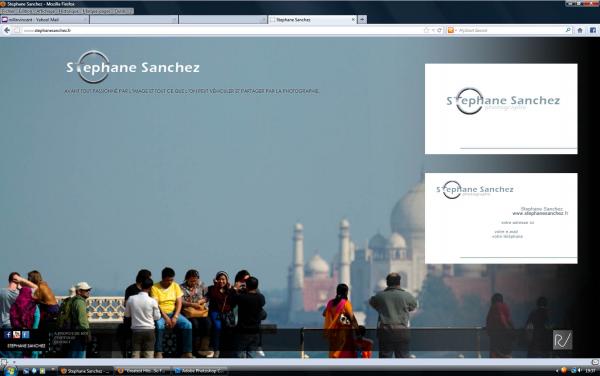Close the Stephane Sanchez tab
The width and height of the screenshot is (600, 376).
353,20
